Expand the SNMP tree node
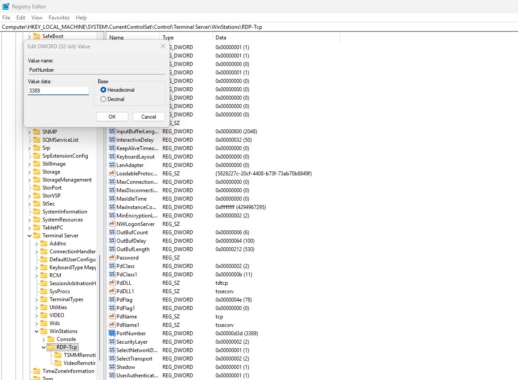518x380 pixels. (x=29, y=132)
